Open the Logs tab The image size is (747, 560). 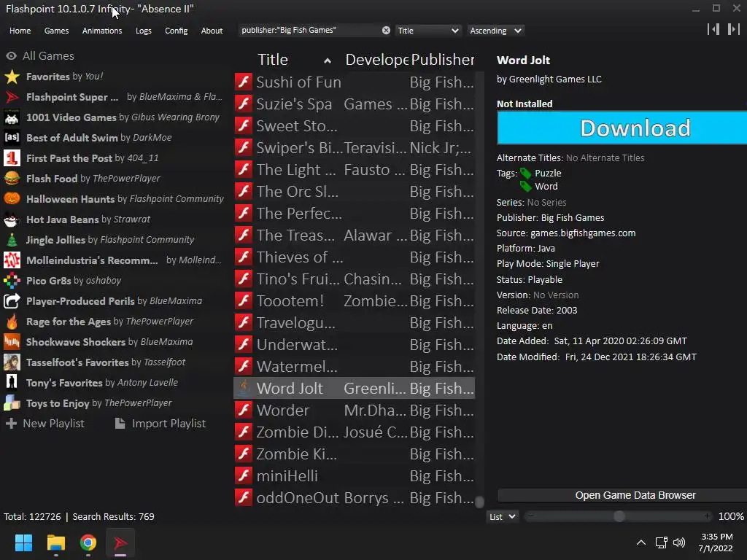click(x=144, y=31)
